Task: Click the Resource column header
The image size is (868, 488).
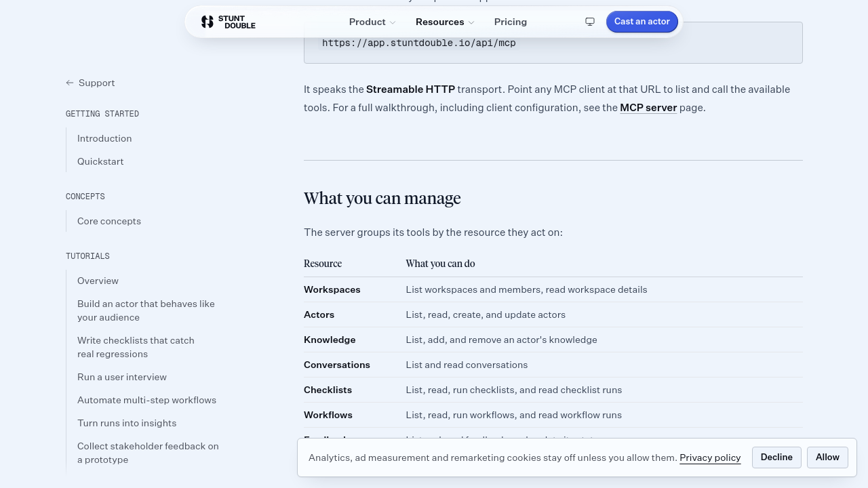Action: [323, 264]
